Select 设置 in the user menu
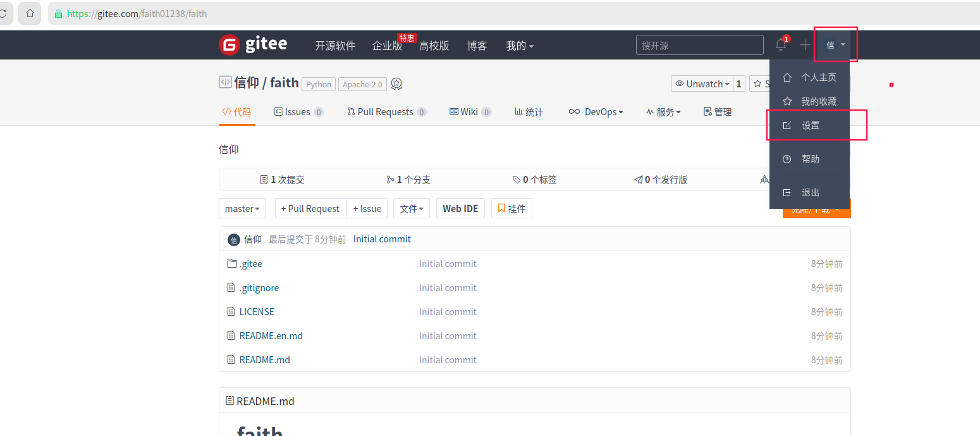Image resolution: width=980 pixels, height=436 pixels. [x=809, y=125]
